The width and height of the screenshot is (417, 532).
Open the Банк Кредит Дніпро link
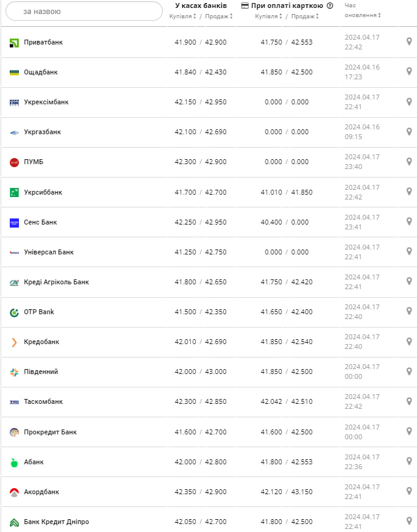pos(58,522)
